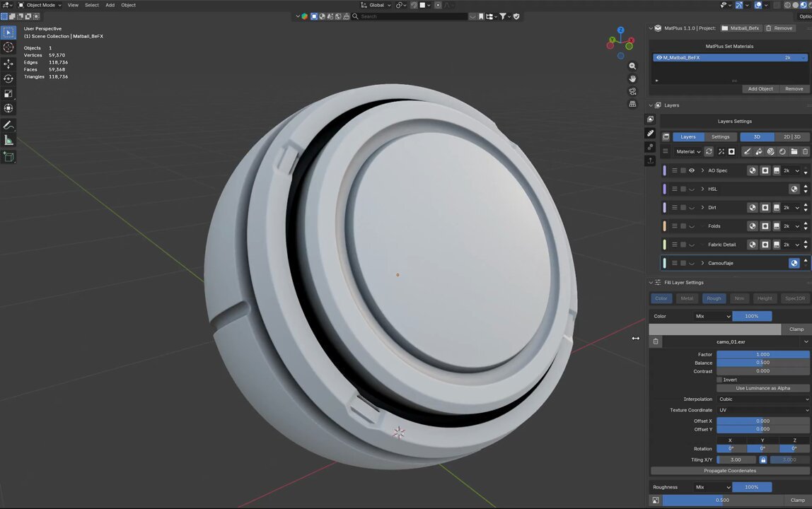Toggle camera view icon in viewport
This screenshot has width=812, height=509.
tap(632, 91)
